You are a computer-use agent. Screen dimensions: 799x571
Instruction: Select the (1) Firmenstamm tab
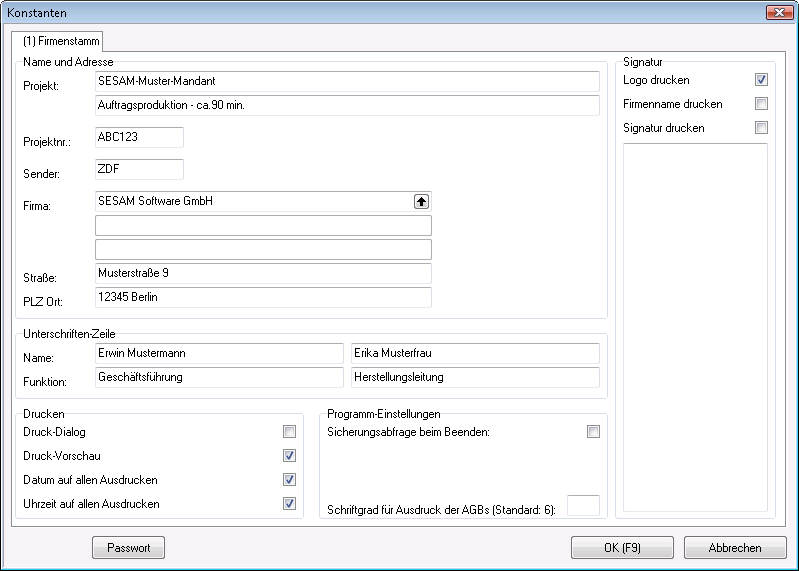tap(60, 42)
